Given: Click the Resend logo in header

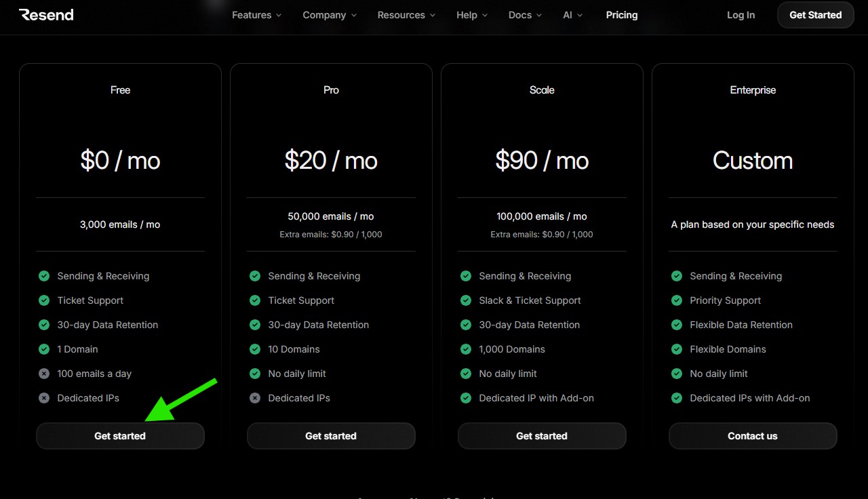Looking at the screenshot, I should 46,15.
